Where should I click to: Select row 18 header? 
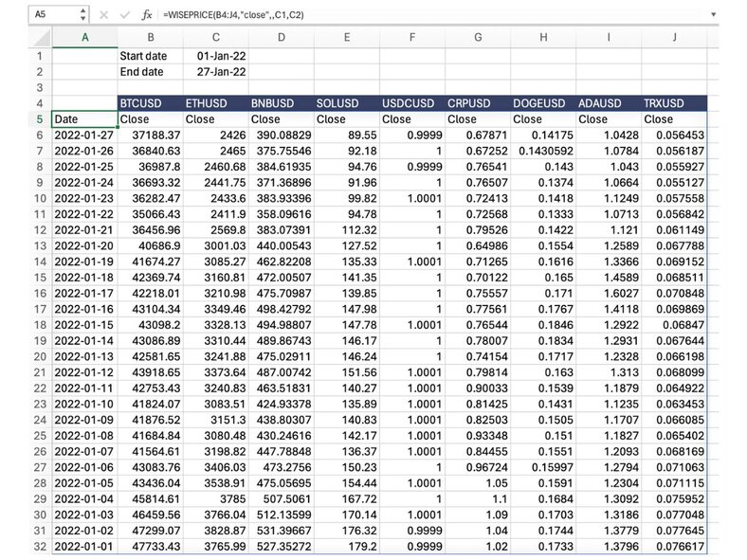pyautogui.click(x=40, y=324)
